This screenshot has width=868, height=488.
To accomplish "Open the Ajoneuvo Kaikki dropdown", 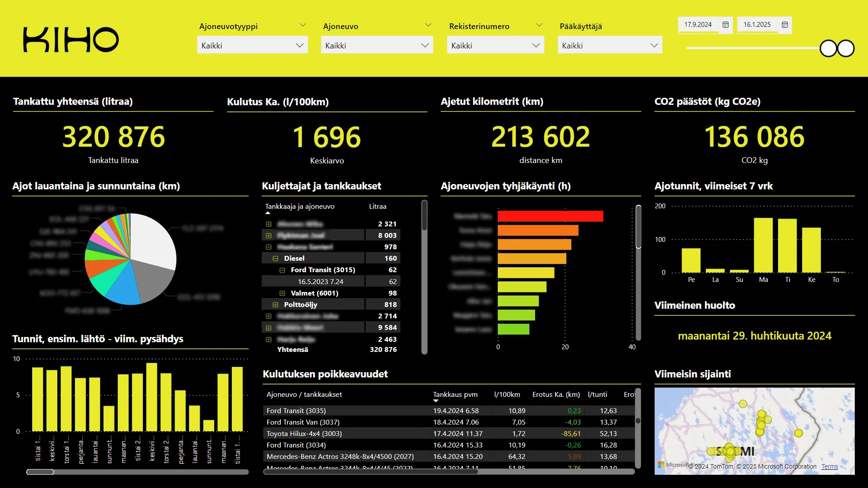I will (377, 45).
